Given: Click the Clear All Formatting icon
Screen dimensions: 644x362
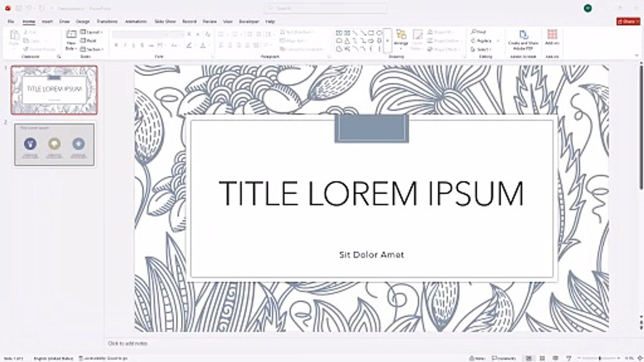Looking at the screenshot, I should 207,34.
